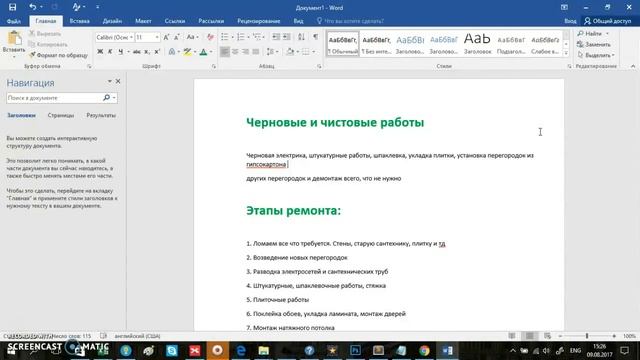640x360 pixels.
Task: Open Skype from the taskbar
Action: (172, 351)
